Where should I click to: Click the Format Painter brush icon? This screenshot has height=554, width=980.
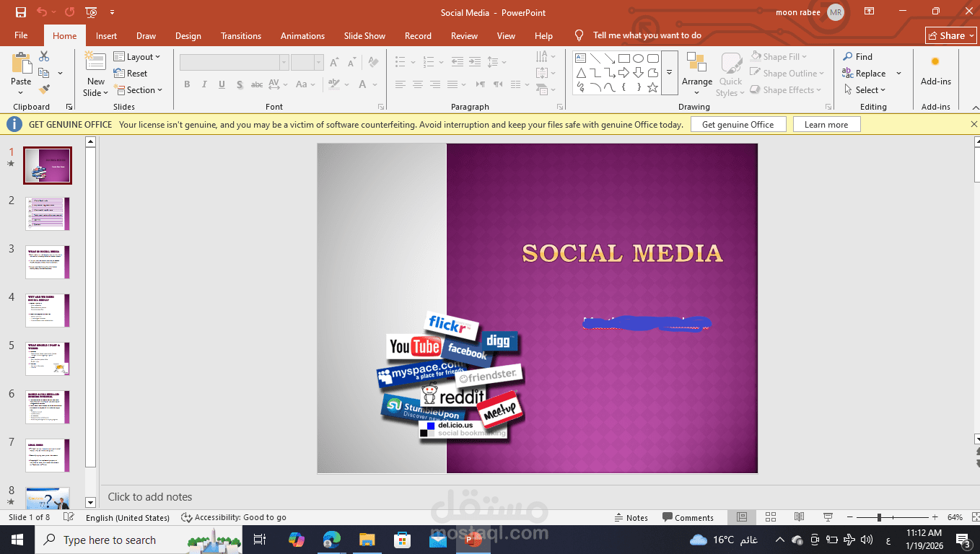(x=44, y=90)
